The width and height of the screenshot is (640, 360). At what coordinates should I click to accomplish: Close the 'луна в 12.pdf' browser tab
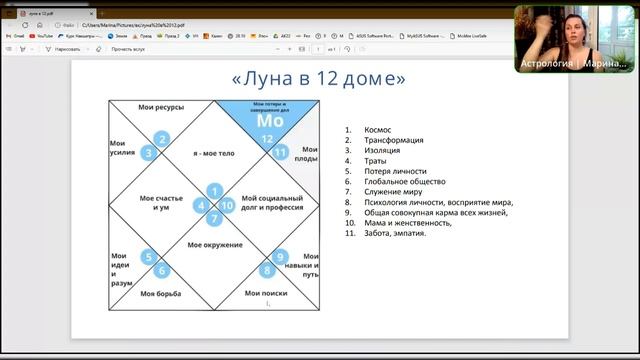click(91, 13)
